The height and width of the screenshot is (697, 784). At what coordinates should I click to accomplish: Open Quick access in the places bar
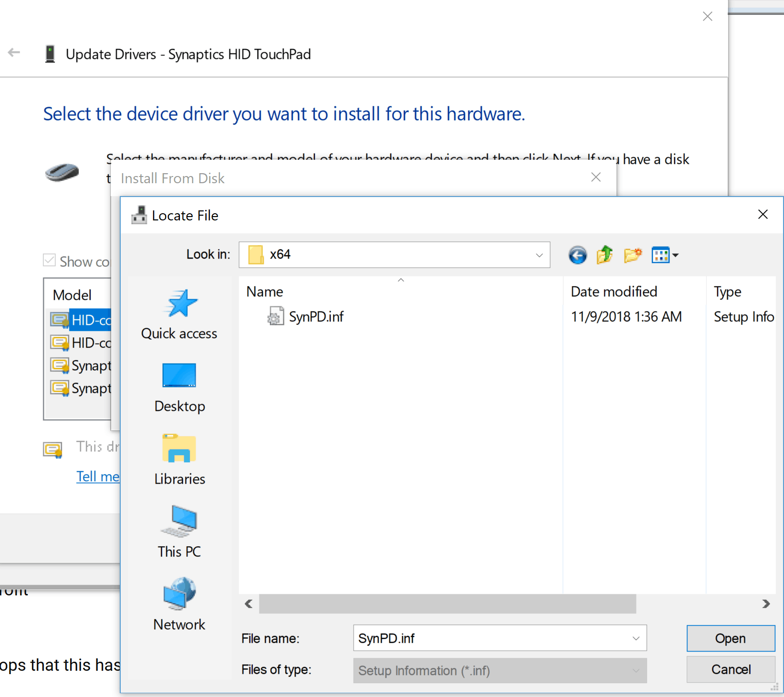coord(179,314)
